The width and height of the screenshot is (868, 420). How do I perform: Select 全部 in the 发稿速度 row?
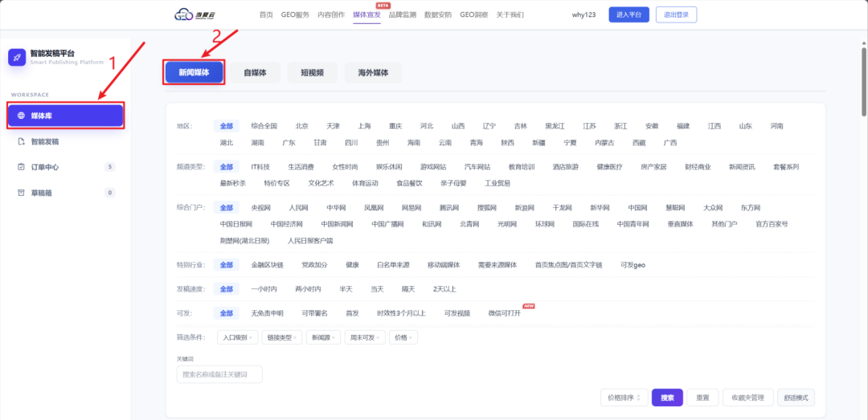tap(227, 289)
